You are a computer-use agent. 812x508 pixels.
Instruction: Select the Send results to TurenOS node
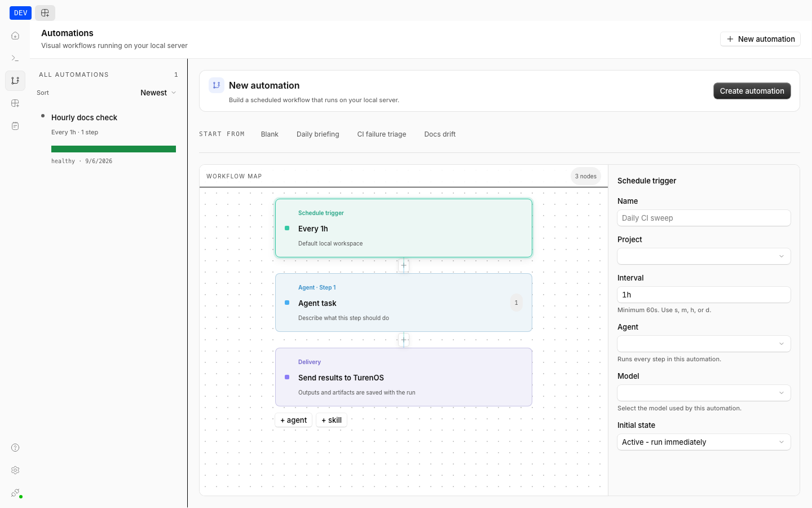click(404, 377)
